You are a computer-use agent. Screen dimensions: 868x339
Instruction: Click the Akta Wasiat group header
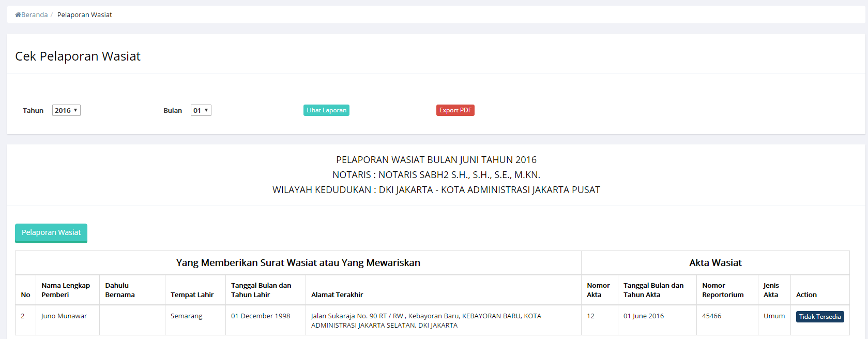tap(715, 263)
